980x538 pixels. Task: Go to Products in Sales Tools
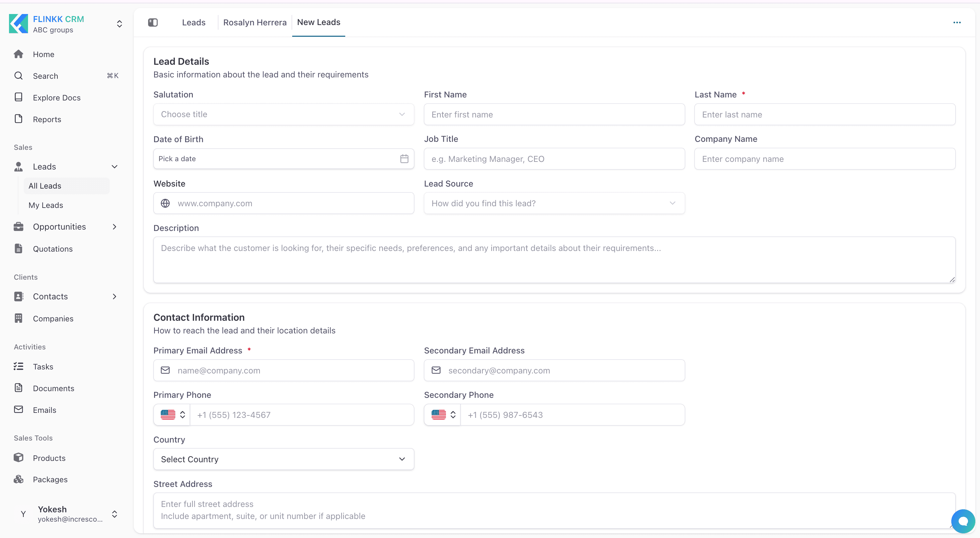[x=49, y=458]
